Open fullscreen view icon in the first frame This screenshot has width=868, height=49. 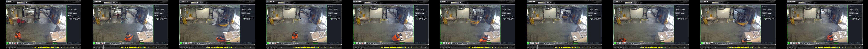[18, 43]
